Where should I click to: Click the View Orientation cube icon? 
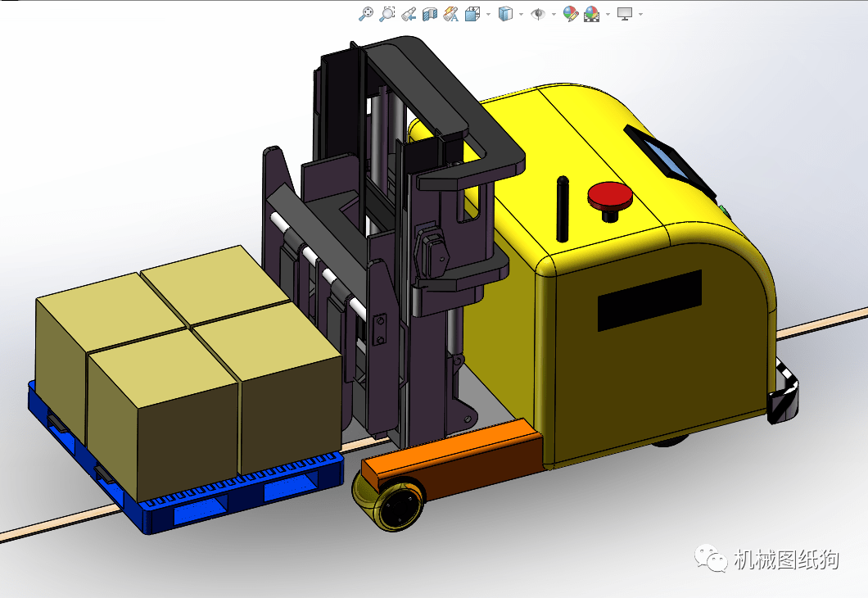(472, 14)
